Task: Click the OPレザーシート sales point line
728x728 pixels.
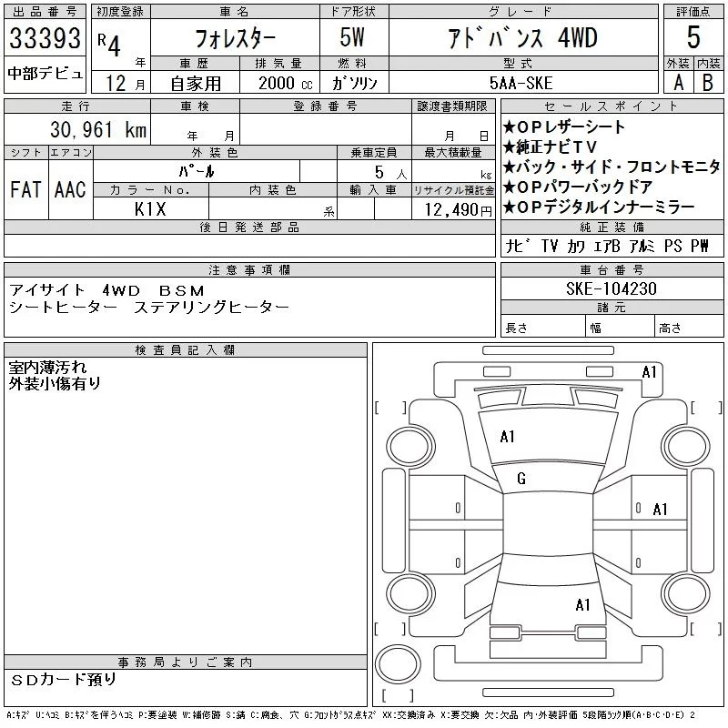Action: pyautogui.click(x=564, y=127)
